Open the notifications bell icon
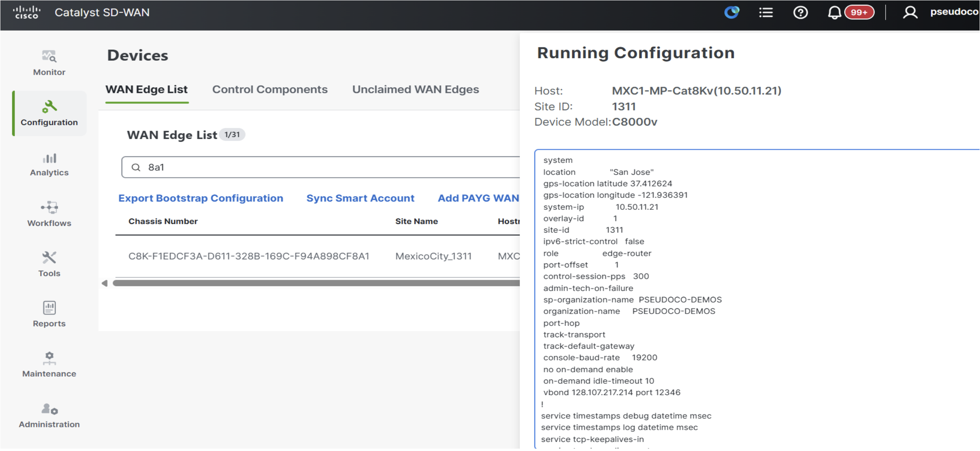 tap(834, 13)
